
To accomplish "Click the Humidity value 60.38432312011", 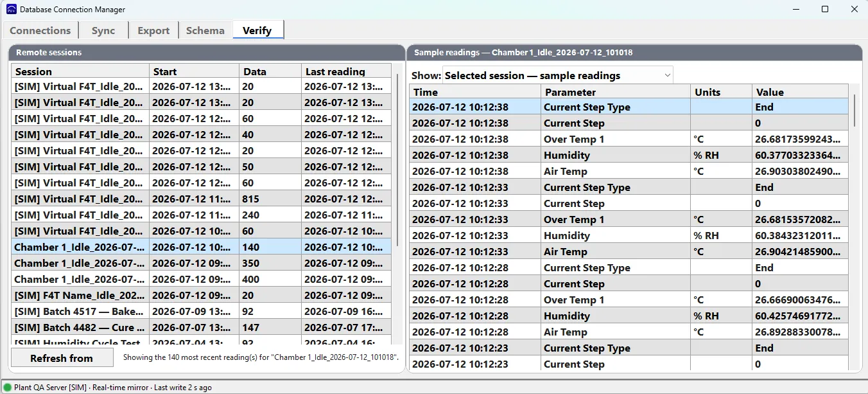I will (800, 235).
